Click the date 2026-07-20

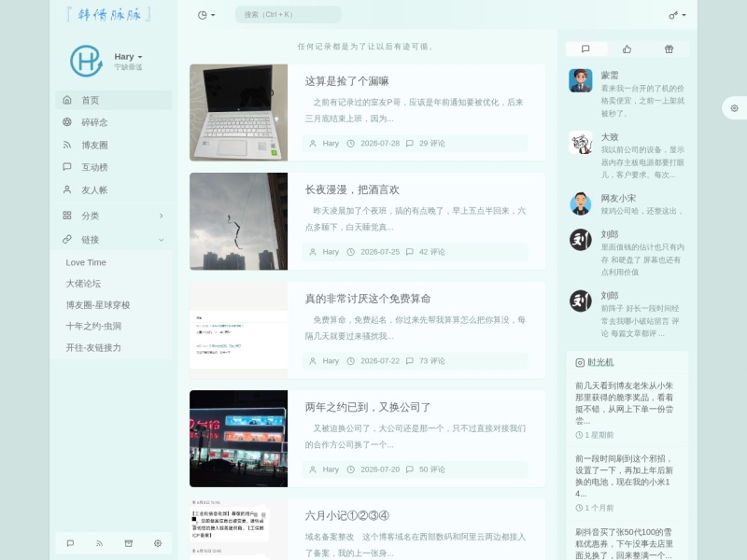click(x=380, y=469)
